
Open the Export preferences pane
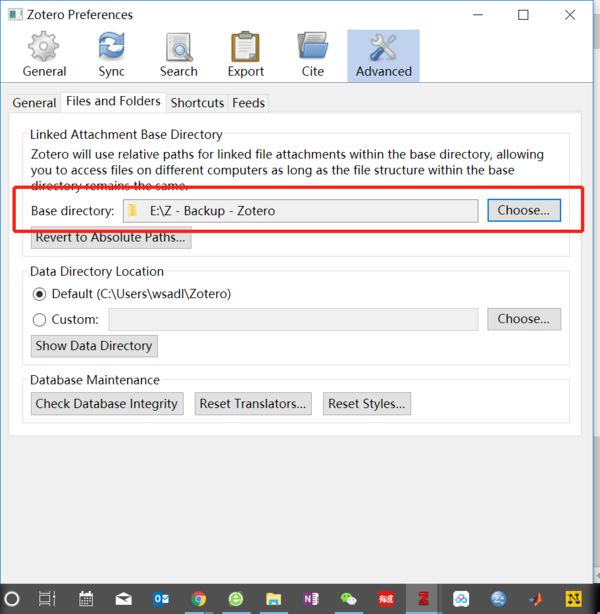pos(246,55)
